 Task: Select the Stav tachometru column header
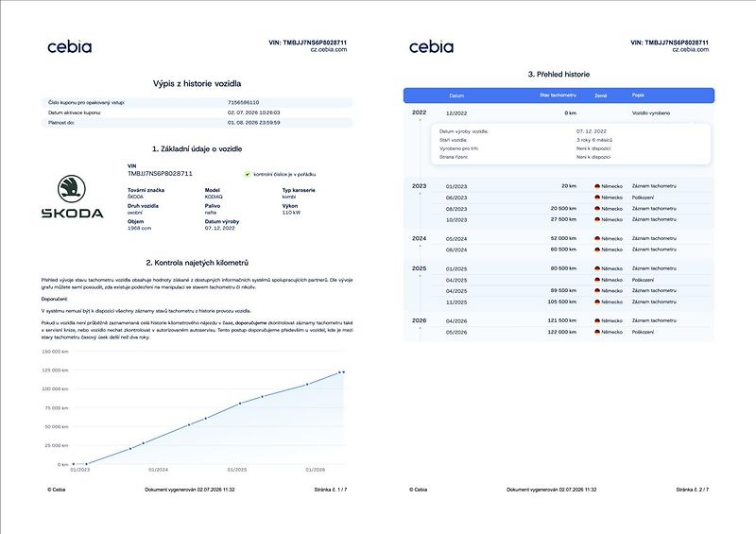[x=558, y=95]
